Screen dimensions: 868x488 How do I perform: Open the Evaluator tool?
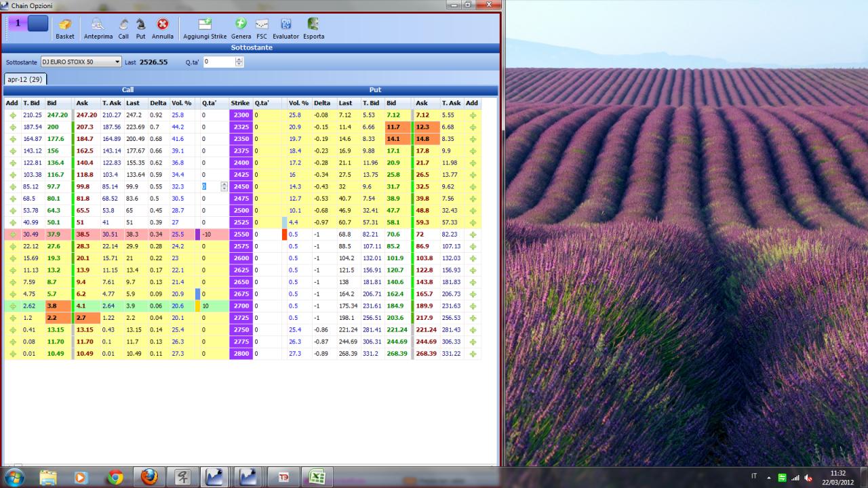285,28
